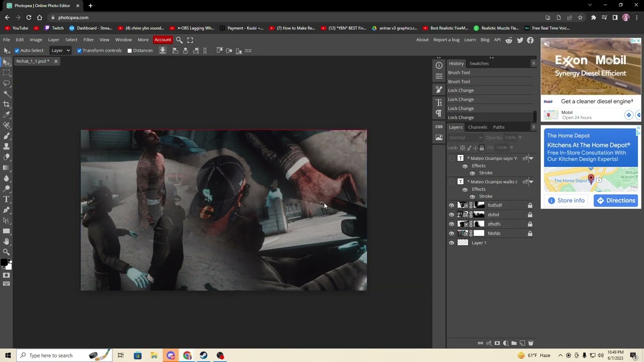Select the Hand tool
The height and width of the screenshot is (362, 644).
coord(7,241)
